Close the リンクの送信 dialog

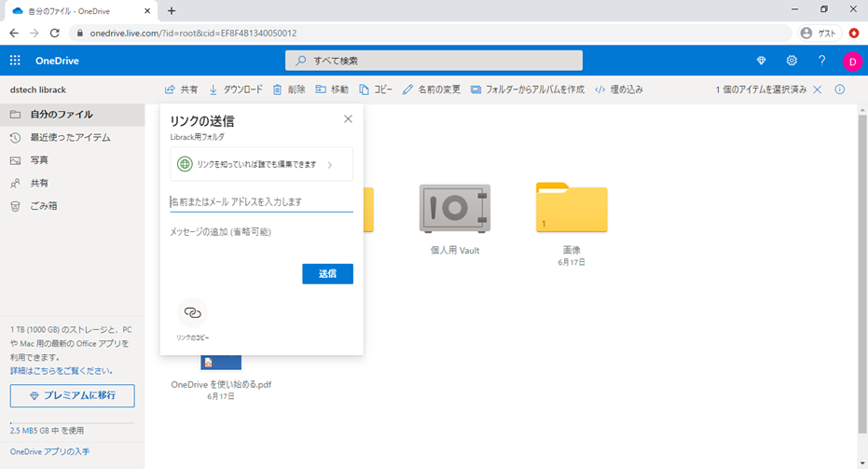pyautogui.click(x=348, y=119)
